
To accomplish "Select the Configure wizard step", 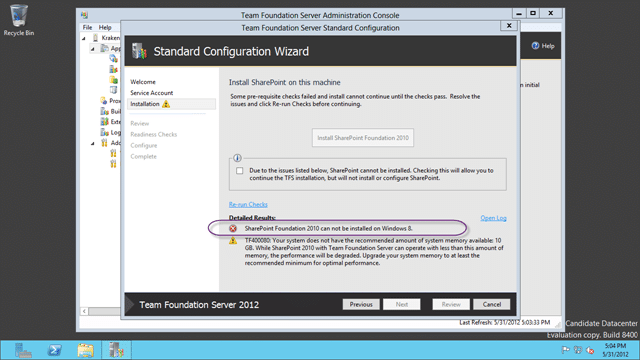I will 144,145.
